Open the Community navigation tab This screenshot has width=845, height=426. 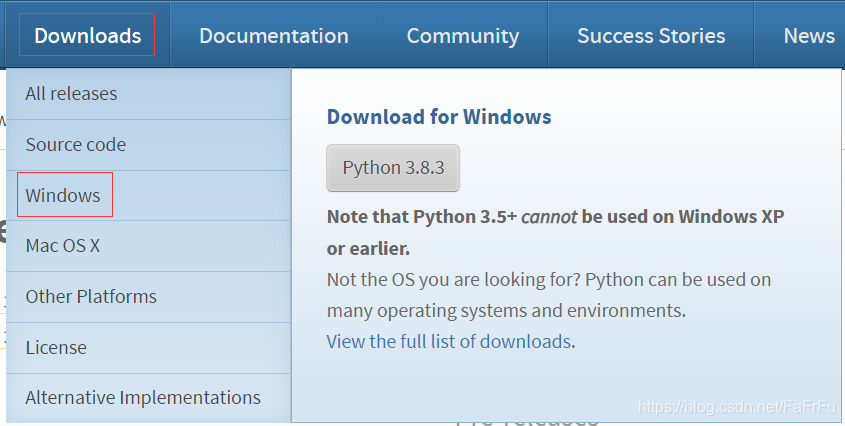pyautogui.click(x=462, y=36)
